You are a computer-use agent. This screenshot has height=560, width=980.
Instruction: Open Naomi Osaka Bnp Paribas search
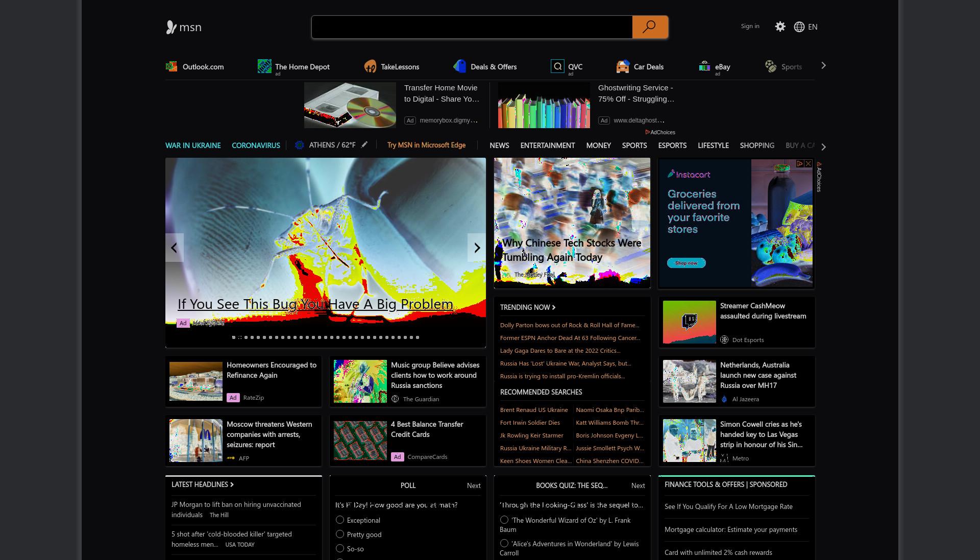point(609,410)
